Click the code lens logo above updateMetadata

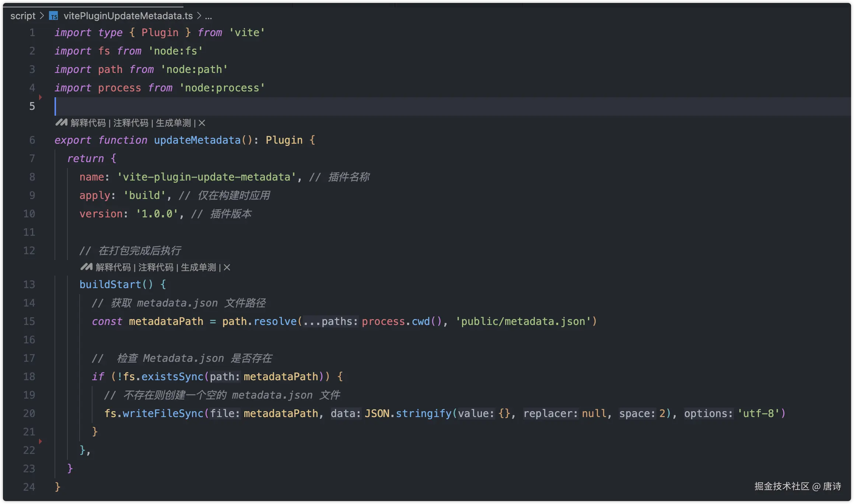(x=61, y=123)
